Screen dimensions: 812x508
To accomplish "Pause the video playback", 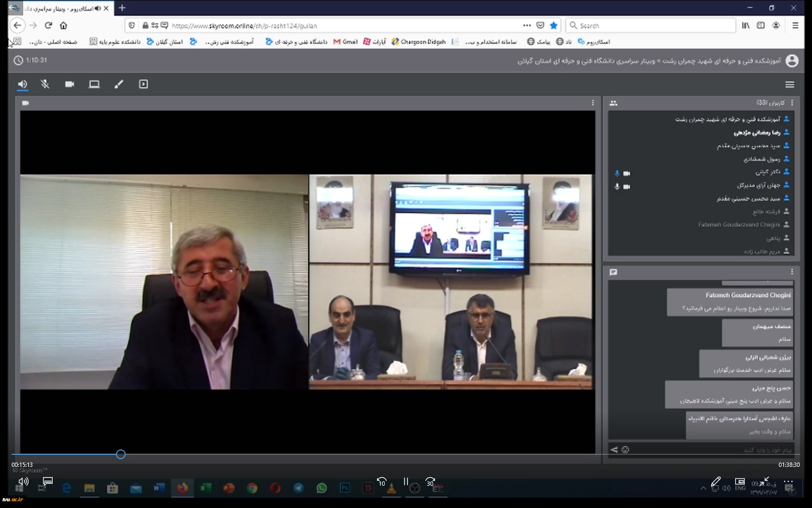I will click(x=406, y=481).
